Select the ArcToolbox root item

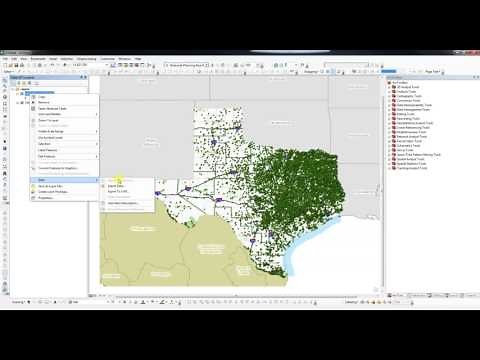pos(400,82)
